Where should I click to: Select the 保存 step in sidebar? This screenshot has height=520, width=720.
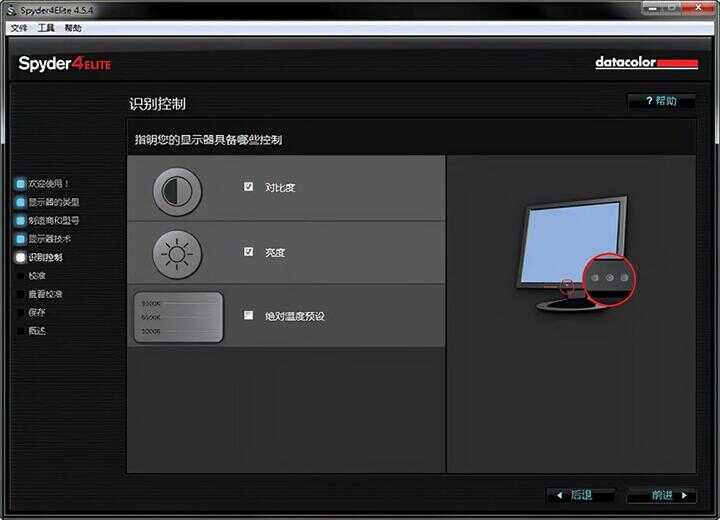coord(37,312)
